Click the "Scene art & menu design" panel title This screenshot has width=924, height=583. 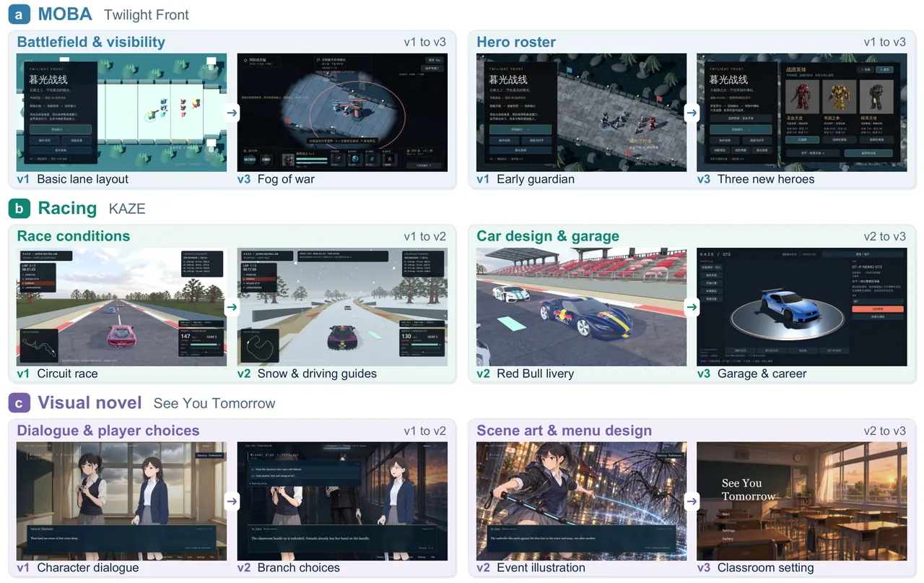pyautogui.click(x=564, y=431)
